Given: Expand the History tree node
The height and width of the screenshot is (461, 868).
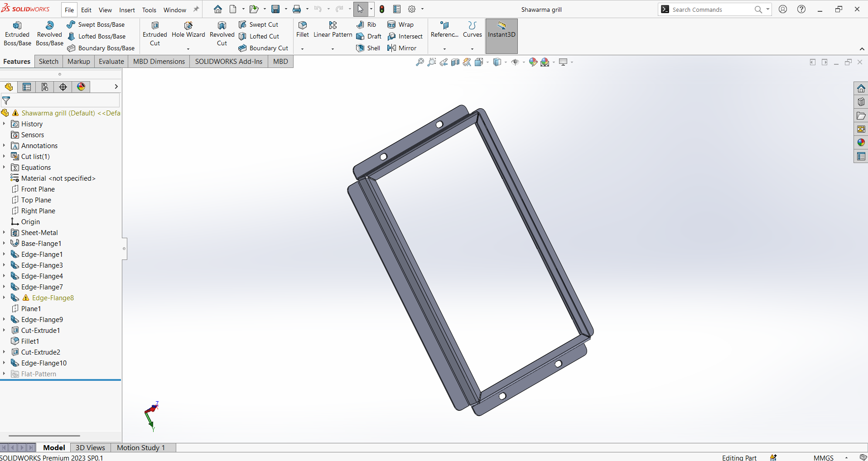Looking at the screenshot, I should pos(4,124).
